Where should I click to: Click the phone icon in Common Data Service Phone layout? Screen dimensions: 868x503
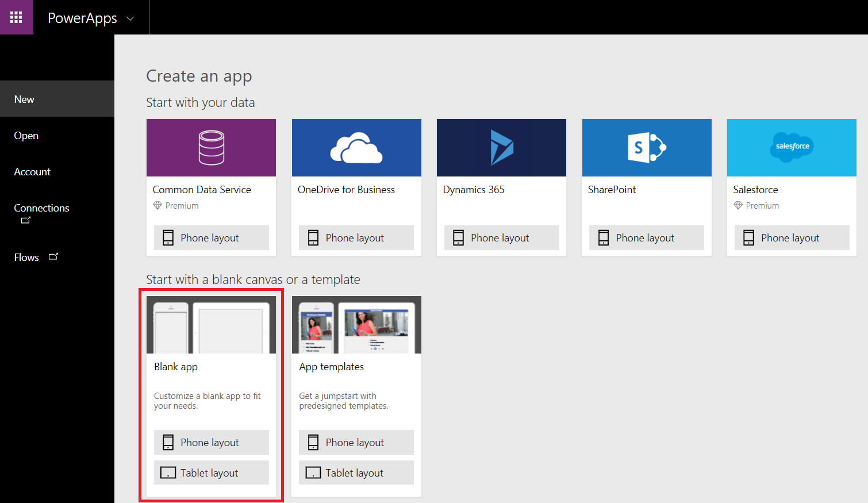(168, 237)
